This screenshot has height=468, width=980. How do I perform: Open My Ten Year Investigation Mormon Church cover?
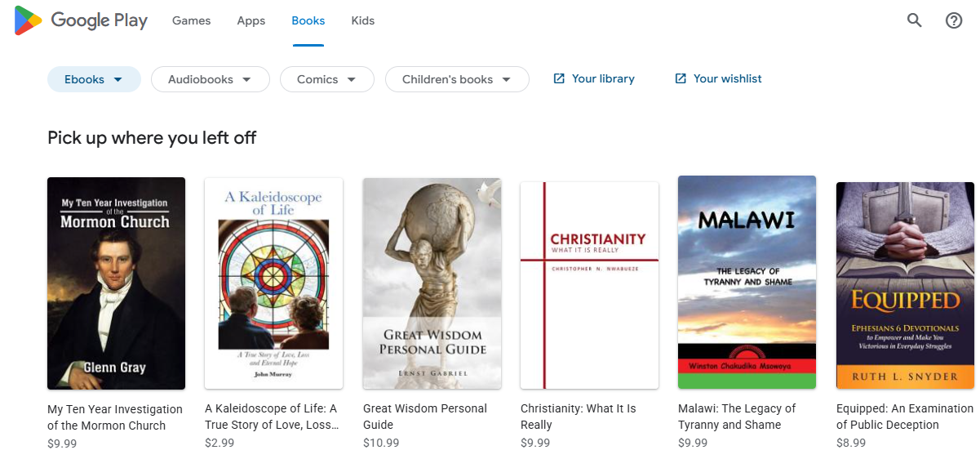[x=116, y=283]
